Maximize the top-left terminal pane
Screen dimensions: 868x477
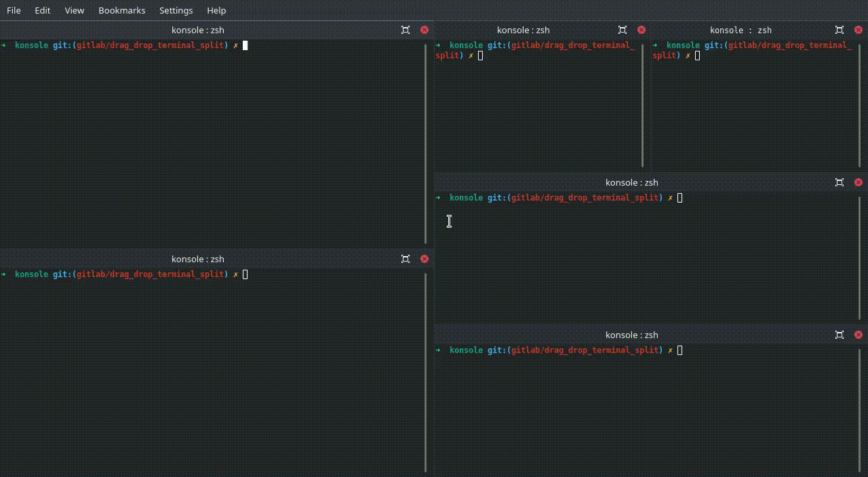pos(406,30)
